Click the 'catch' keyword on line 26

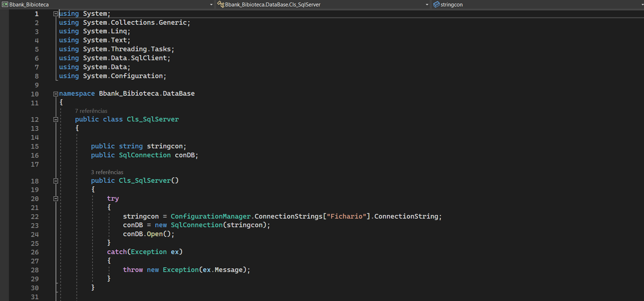117,252
